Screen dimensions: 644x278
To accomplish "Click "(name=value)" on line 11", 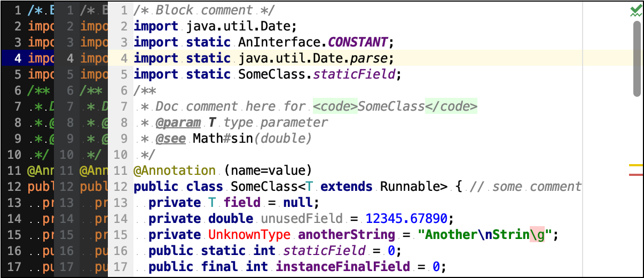I will 268,171.
